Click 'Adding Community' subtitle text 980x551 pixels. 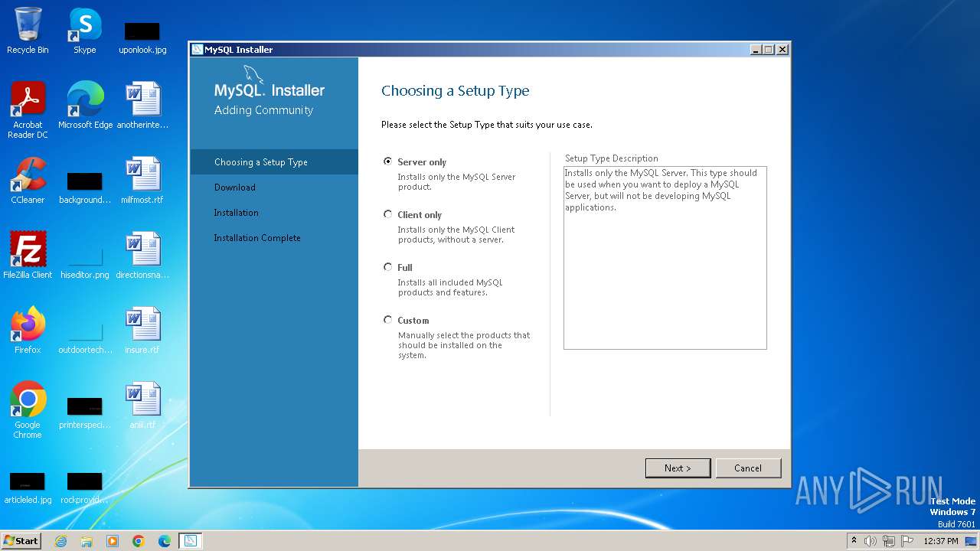(264, 110)
